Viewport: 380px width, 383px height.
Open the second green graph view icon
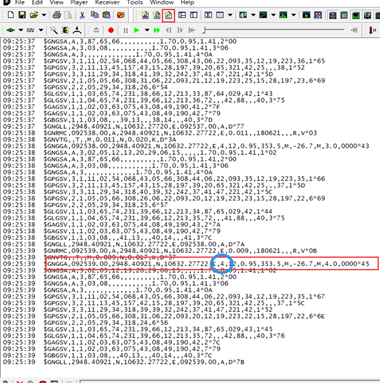tap(283, 15)
